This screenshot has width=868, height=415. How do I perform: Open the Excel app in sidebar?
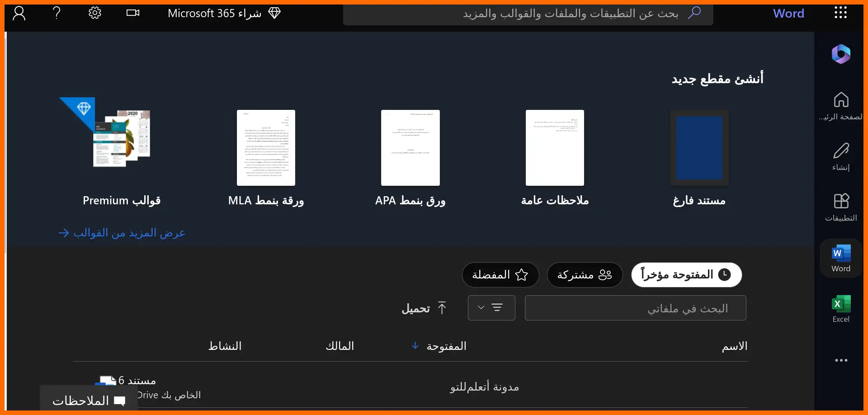click(x=841, y=309)
